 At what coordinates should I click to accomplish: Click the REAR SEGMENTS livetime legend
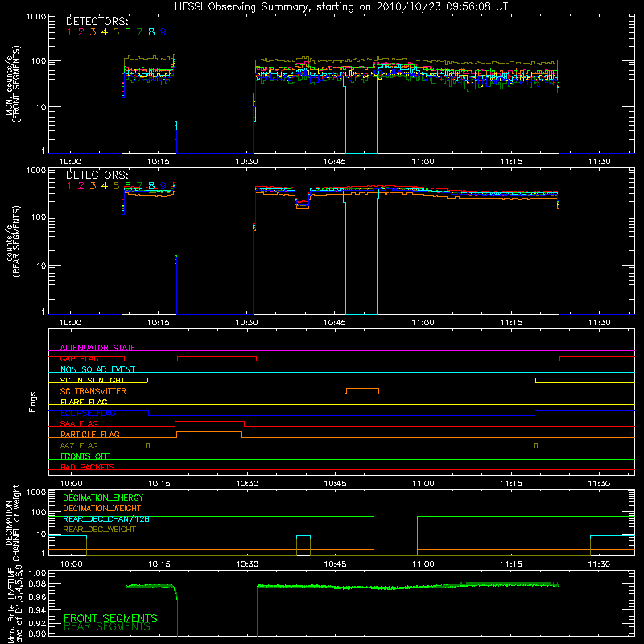pyautogui.click(x=107, y=627)
